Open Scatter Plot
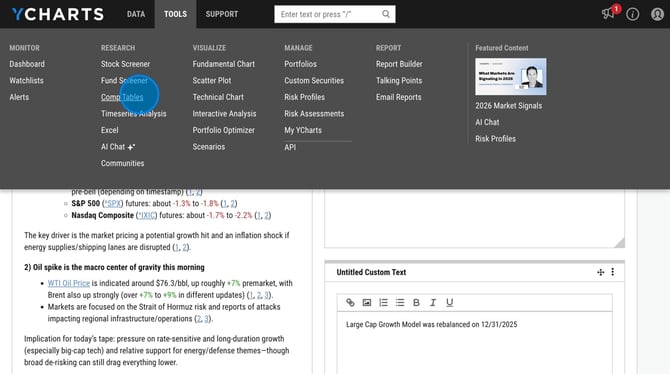 click(212, 80)
